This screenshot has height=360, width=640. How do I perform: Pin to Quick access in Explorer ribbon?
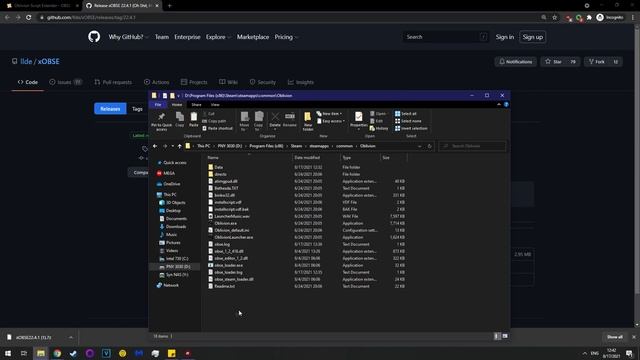click(161, 121)
